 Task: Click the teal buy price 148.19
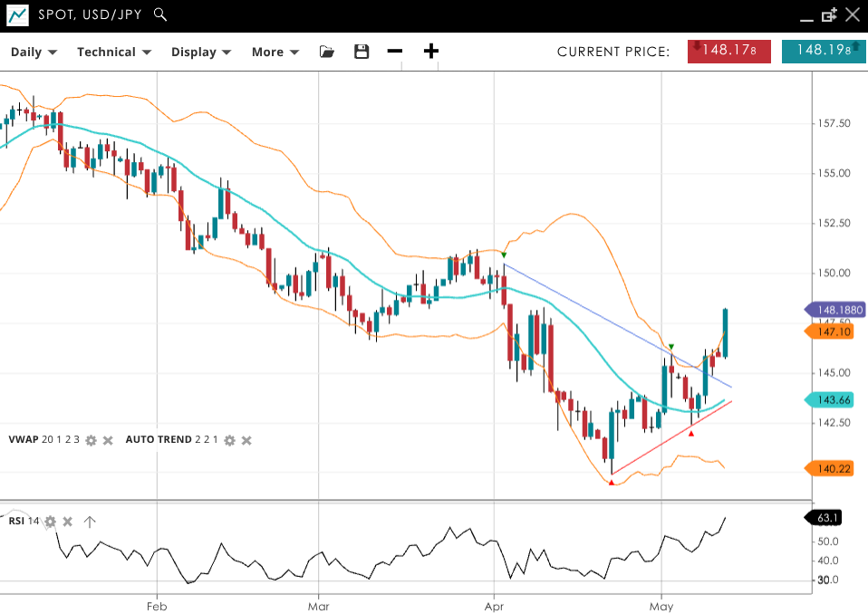point(823,51)
